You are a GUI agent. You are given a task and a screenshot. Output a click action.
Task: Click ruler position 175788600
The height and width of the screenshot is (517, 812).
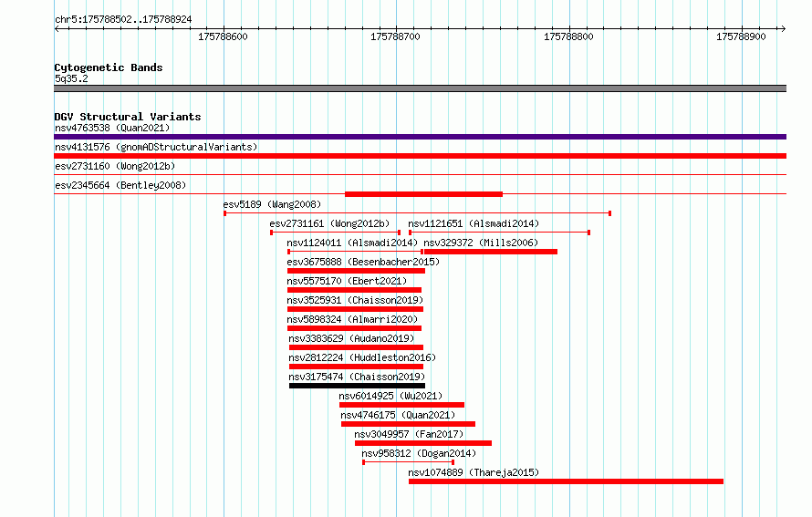pos(224,36)
